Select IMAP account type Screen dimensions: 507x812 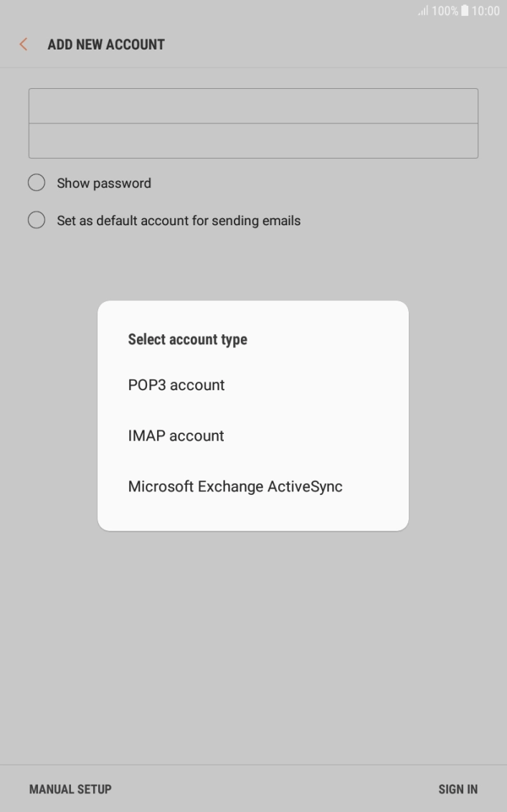tap(176, 435)
